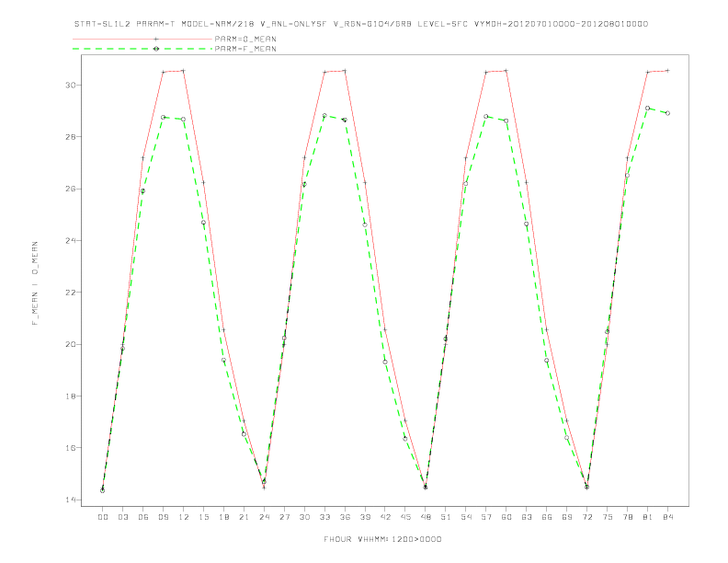Image resolution: width=728 pixels, height=563 pixels.
Task: Click the x-axis tick label 51
Action: [446, 517]
